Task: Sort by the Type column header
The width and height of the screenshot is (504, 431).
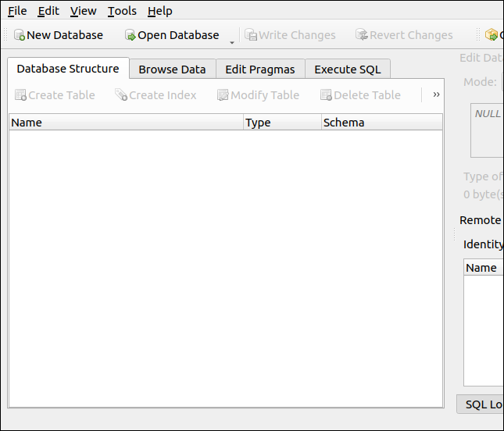Action: tap(282, 123)
